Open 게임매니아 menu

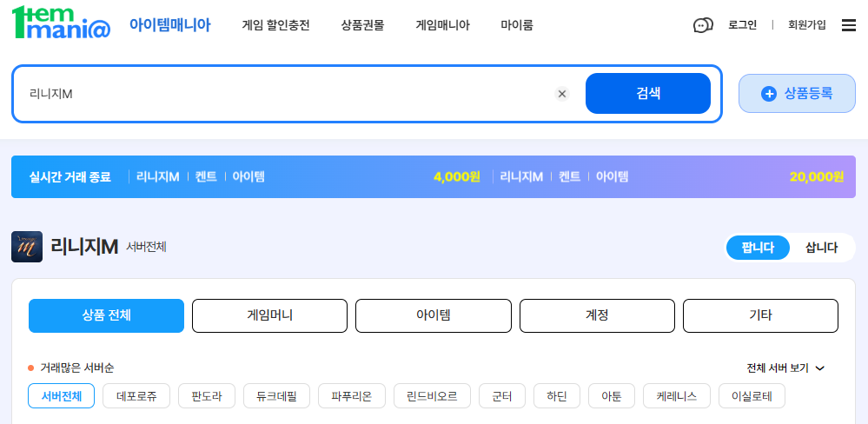pos(442,25)
